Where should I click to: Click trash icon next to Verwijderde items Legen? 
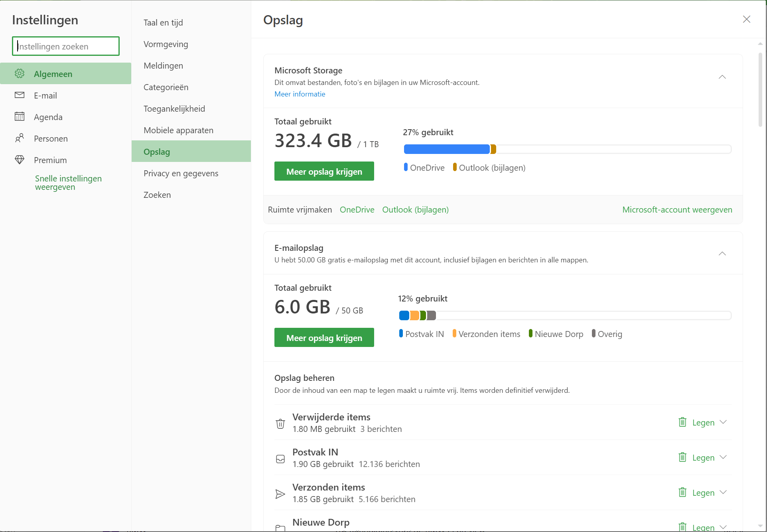(682, 422)
